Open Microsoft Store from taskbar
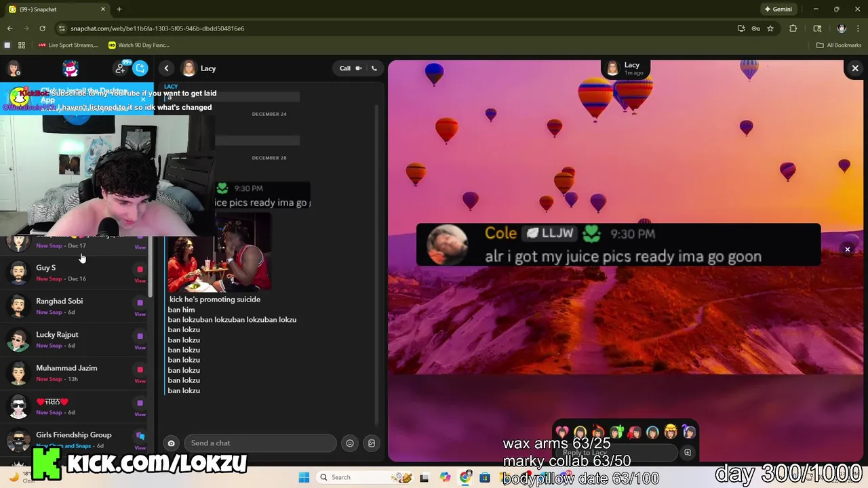 [x=485, y=477]
